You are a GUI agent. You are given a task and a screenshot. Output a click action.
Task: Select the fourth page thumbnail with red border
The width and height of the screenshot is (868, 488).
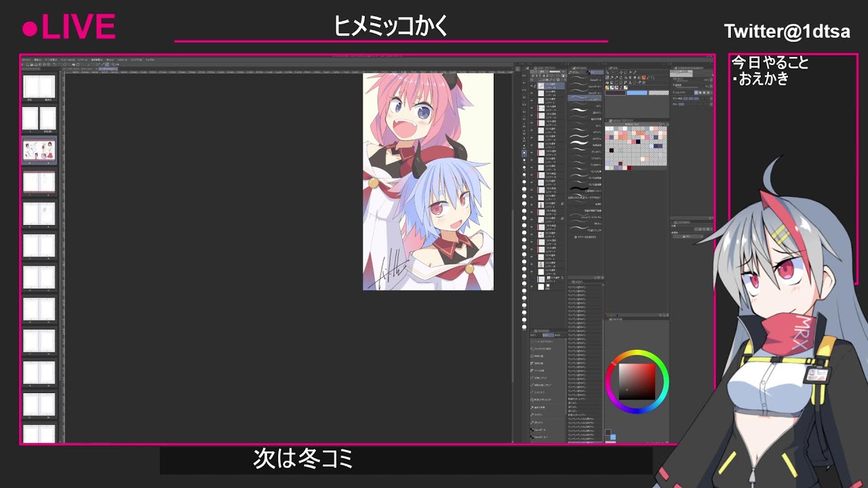pos(39,182)
